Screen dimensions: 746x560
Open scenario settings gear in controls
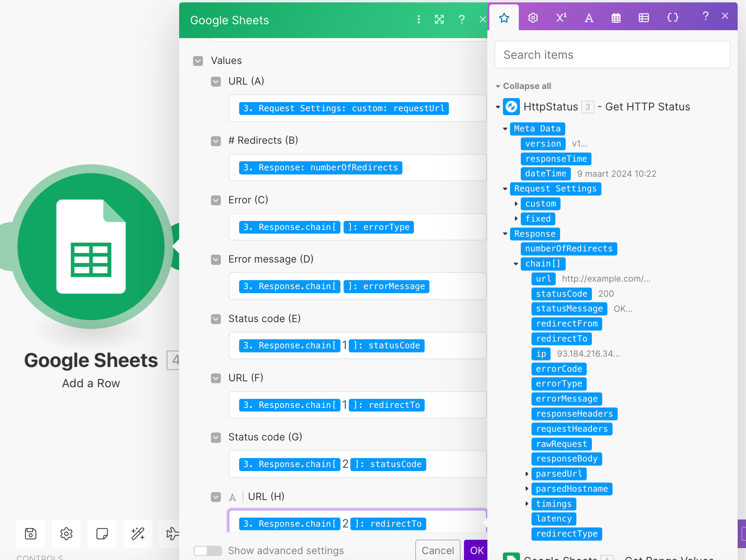pyautogui.click(x=66, y=533)
